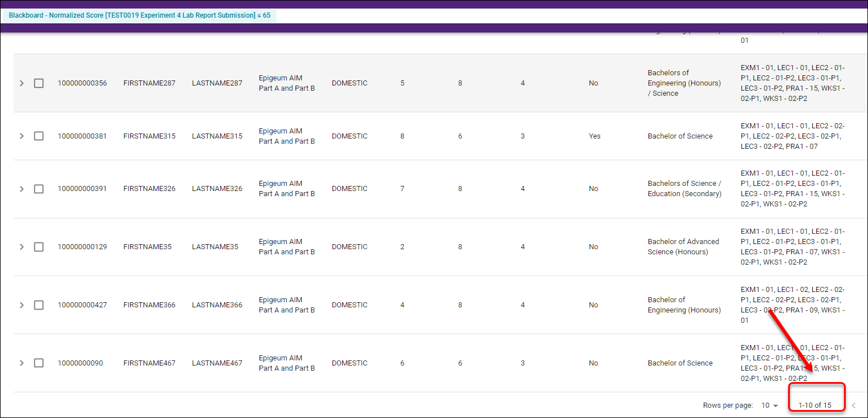Click the Yes value in FIRSTNAME315 row
Screen dimensions: 868x418
click(594, 136)
